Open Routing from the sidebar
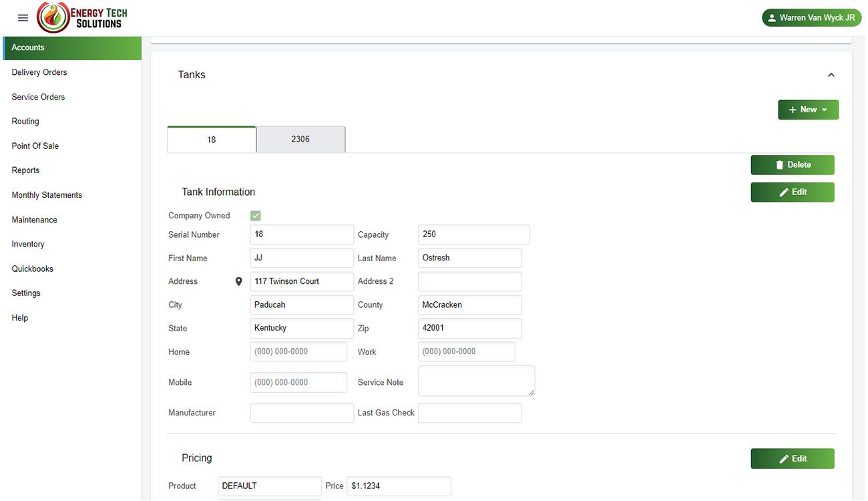The height and width of the screenshot is (501, 868). pos(25,122)
